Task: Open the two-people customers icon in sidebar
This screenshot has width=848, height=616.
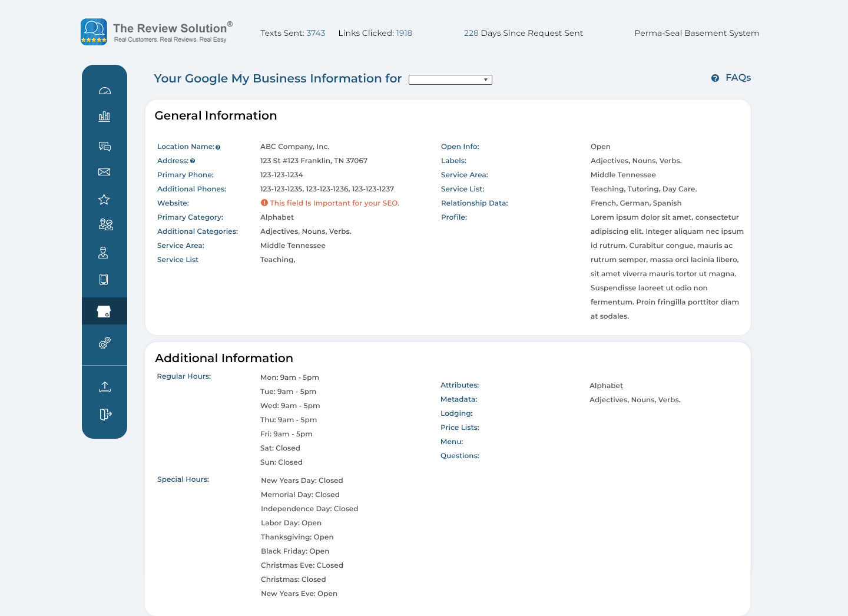Action: 105,224
